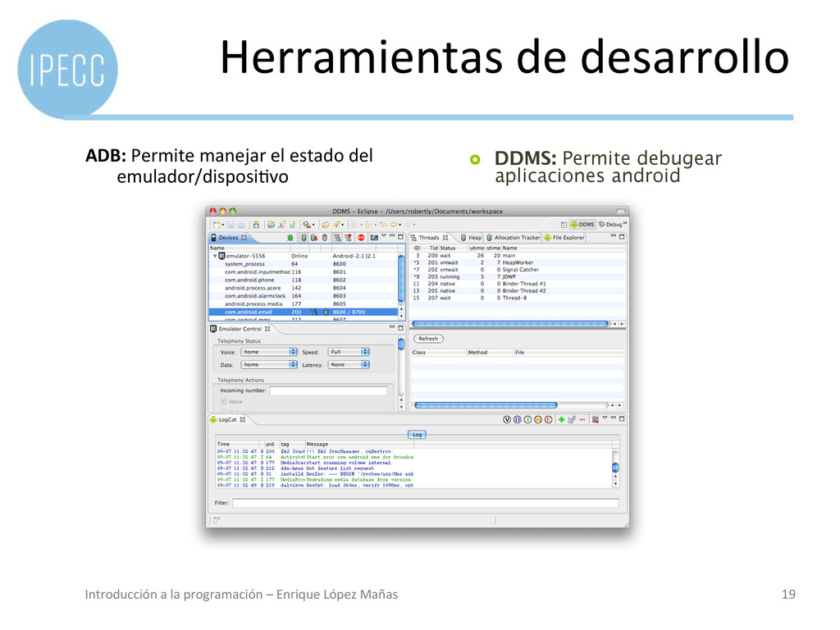
Task: Click the Refresh button
Action: point(428,339)
